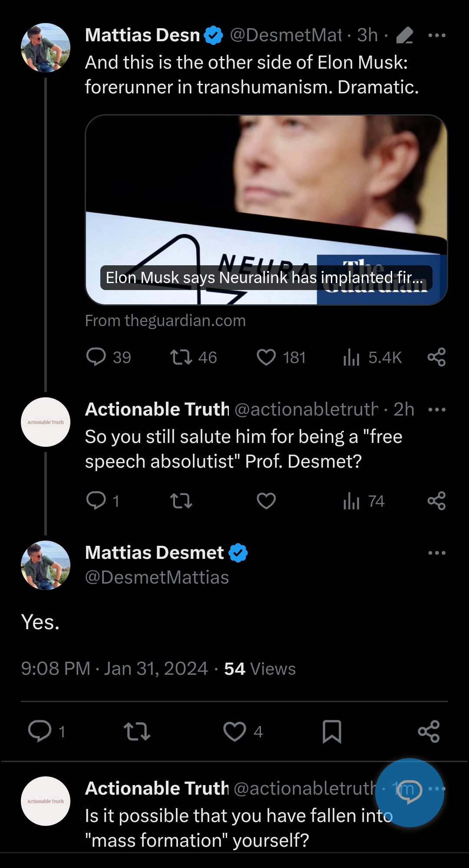Viewport: 469px width, 868px height.
Task: Open Actionable Truth's avatar on the 2h reply
Action: 46,422
